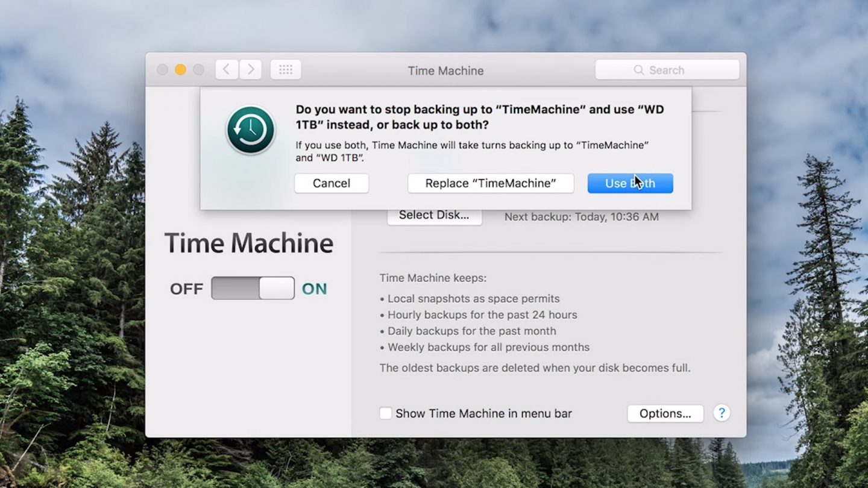The image size is (868, 488).
Task: Cancel the backup disk dialog
Action: (332, 183)
